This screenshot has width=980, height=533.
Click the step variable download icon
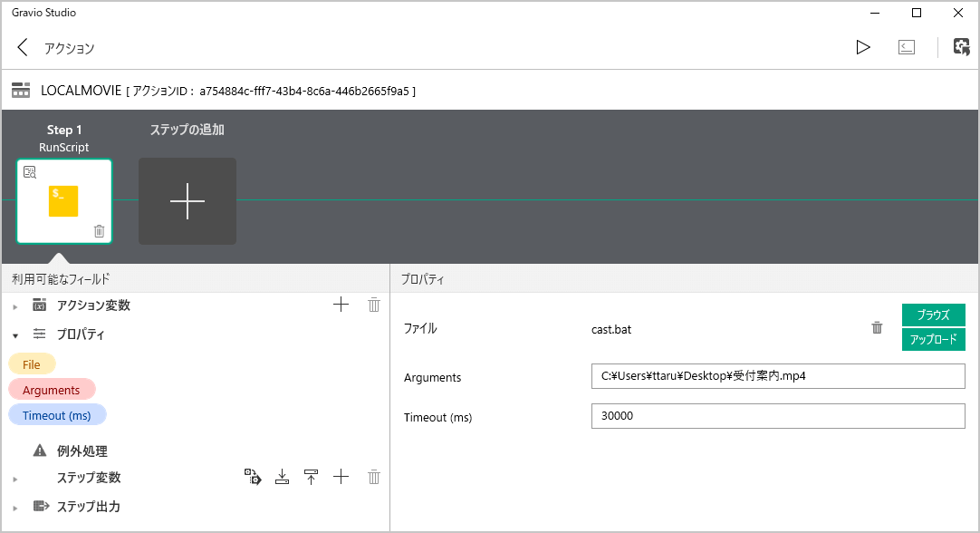click(x=282, y=477)
